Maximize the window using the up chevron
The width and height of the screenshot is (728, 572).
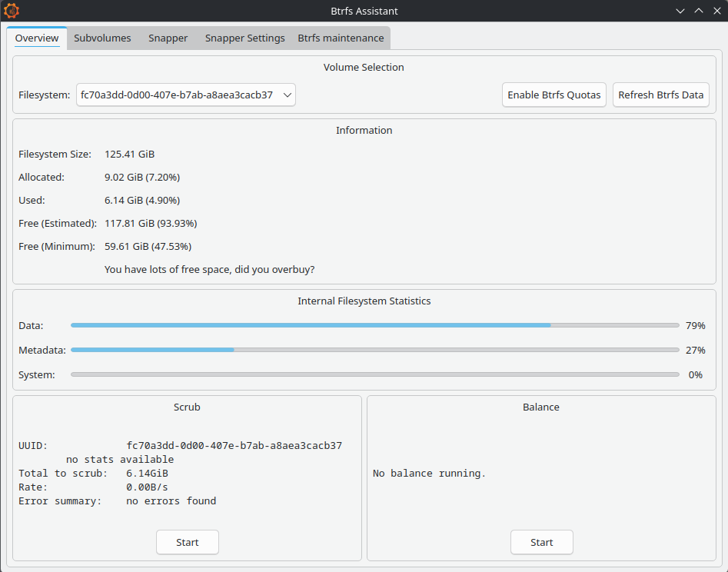(698, 11)
